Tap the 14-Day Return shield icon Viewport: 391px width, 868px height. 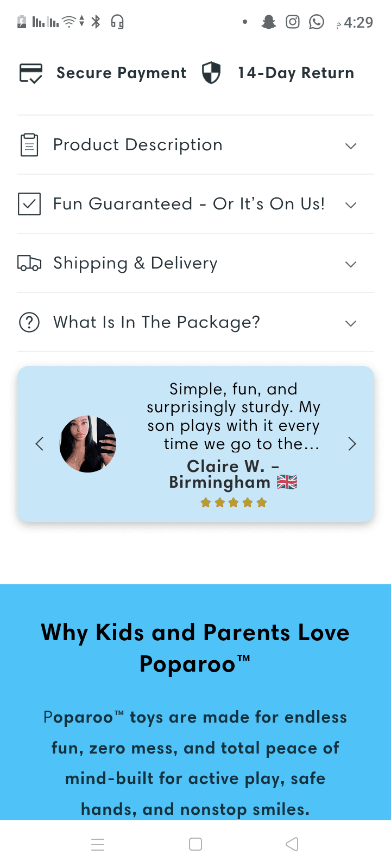click(x=211, y=73)
